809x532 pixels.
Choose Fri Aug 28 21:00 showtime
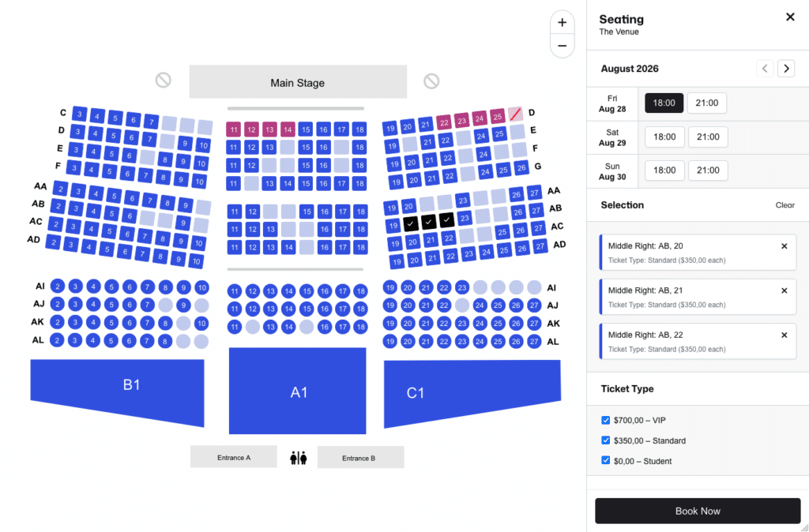coord(707,103)
